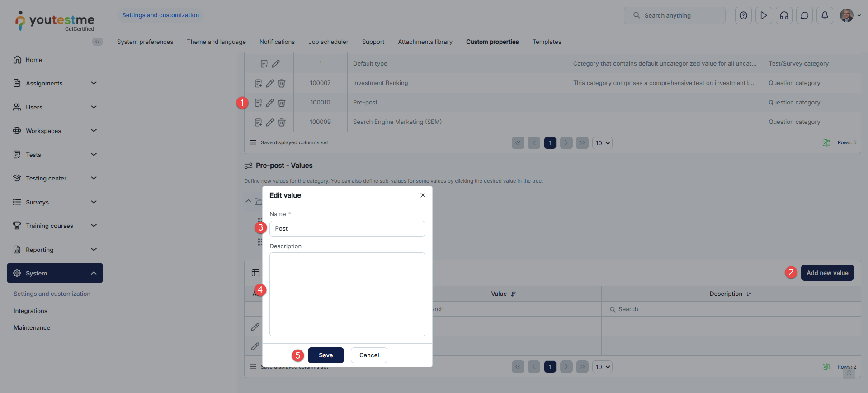This screenshot has height=393, width=868.
Task: Switch to the Notifications tab
Action: pos(277,42)
